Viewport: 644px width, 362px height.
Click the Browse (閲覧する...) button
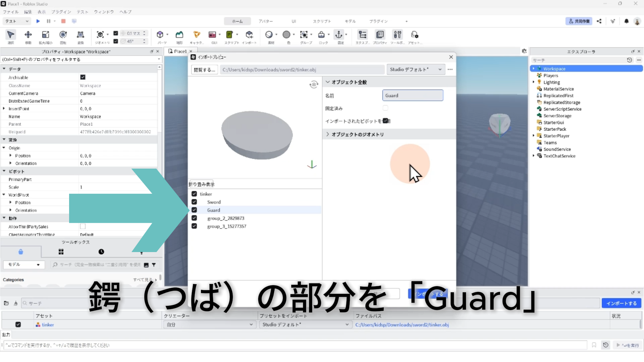(205, 70)
